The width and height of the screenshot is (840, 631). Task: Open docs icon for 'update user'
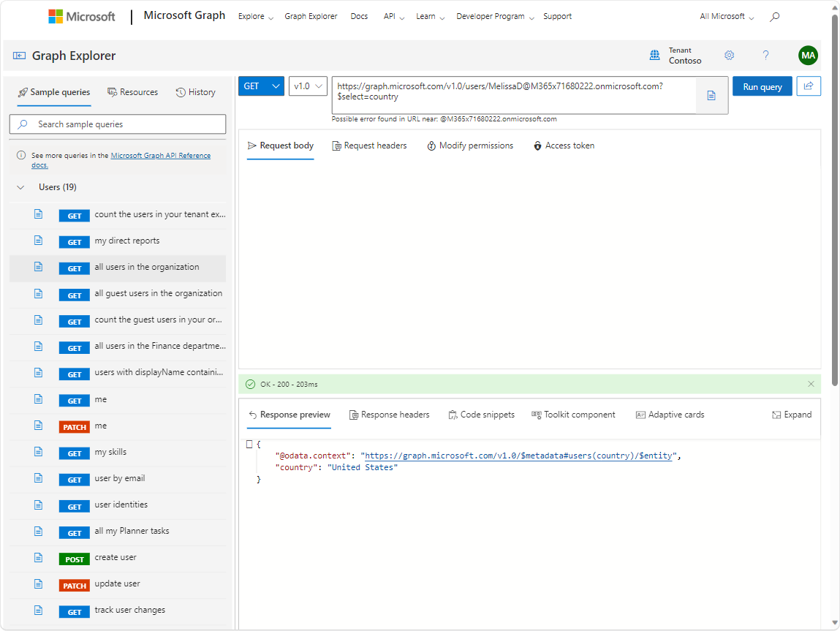pyautogui.click(x=39, y=584)
